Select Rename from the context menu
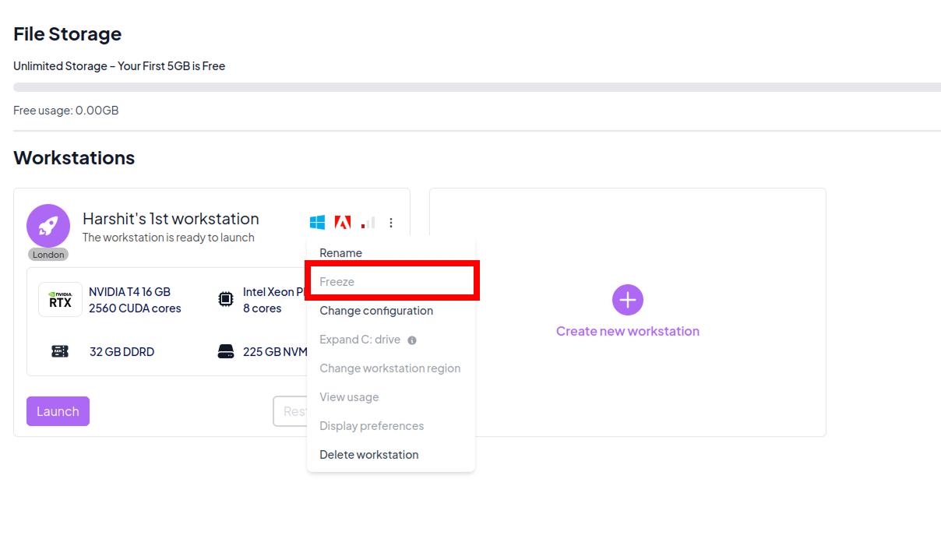The width and height of the screenshot is (941, 560). (341, 253)
